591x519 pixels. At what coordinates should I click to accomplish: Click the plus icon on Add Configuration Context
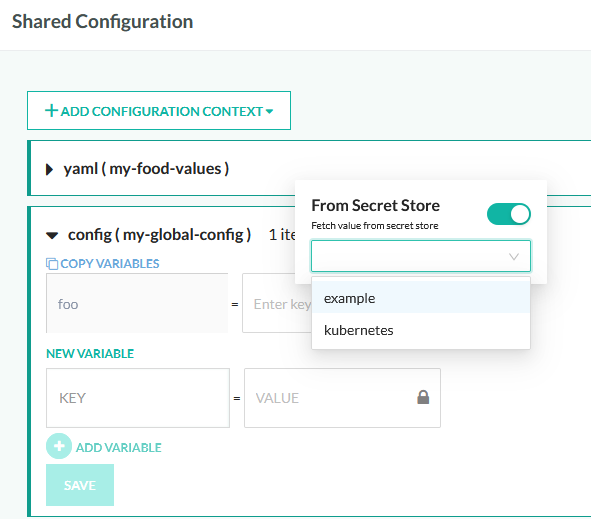click(x=51, y=111)
